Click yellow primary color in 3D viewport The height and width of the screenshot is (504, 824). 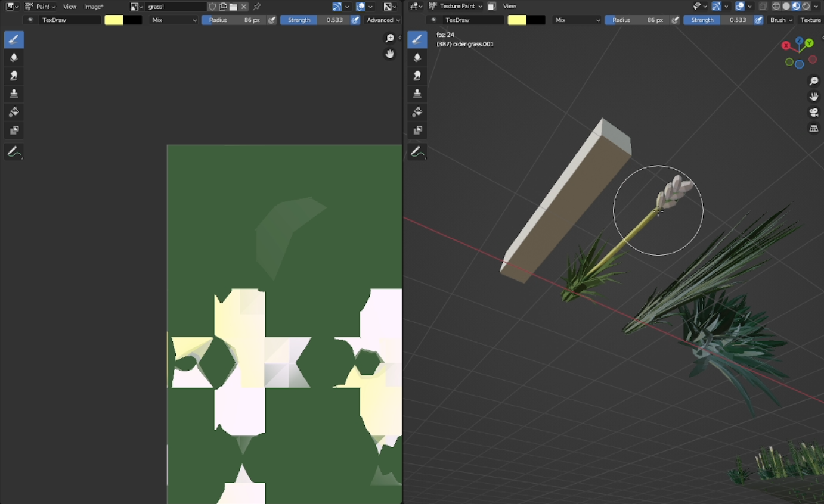coord(517,20)
